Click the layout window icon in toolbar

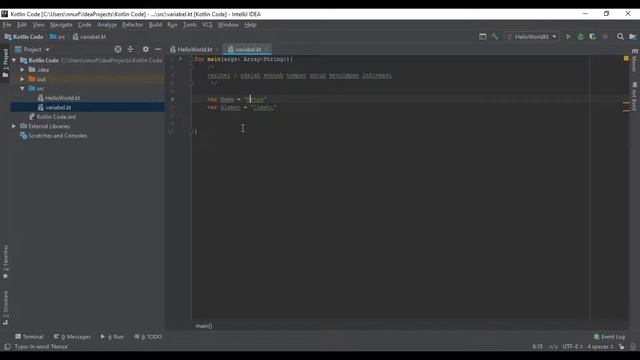click(x=482, y=37)
